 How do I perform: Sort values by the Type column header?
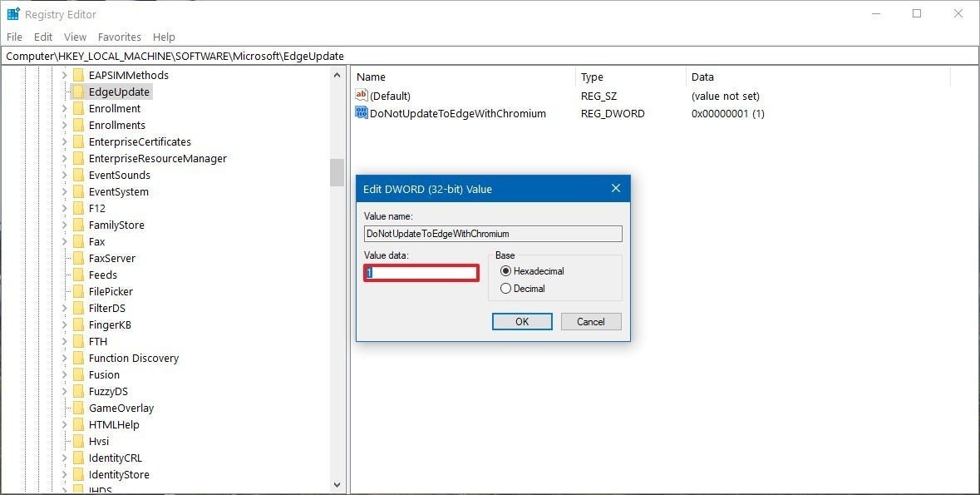[x=631, y=77]
